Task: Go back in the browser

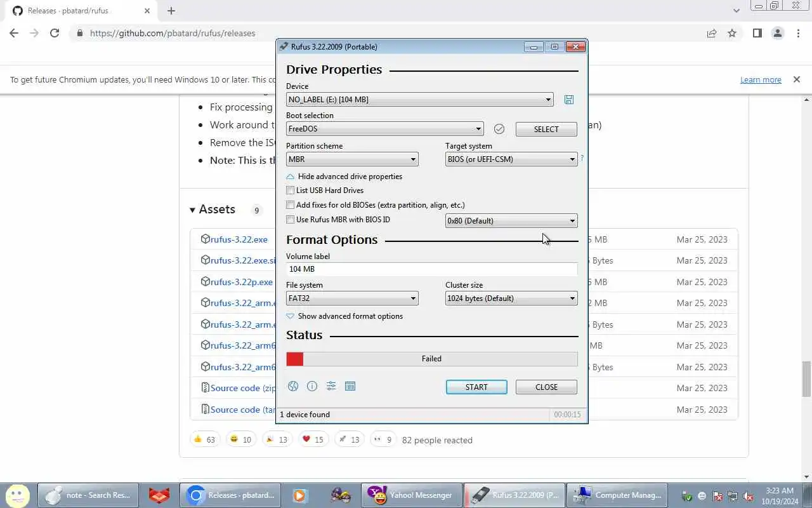Action: [x=14, y=33]
